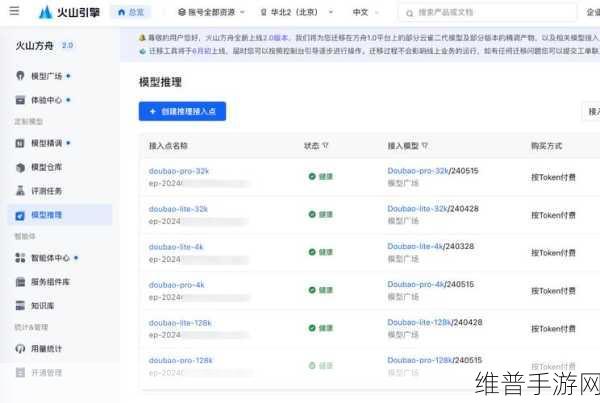This screenshot has height=403, width=600.
Task: Open the hamburger menu icon
Action: point(14,11)
